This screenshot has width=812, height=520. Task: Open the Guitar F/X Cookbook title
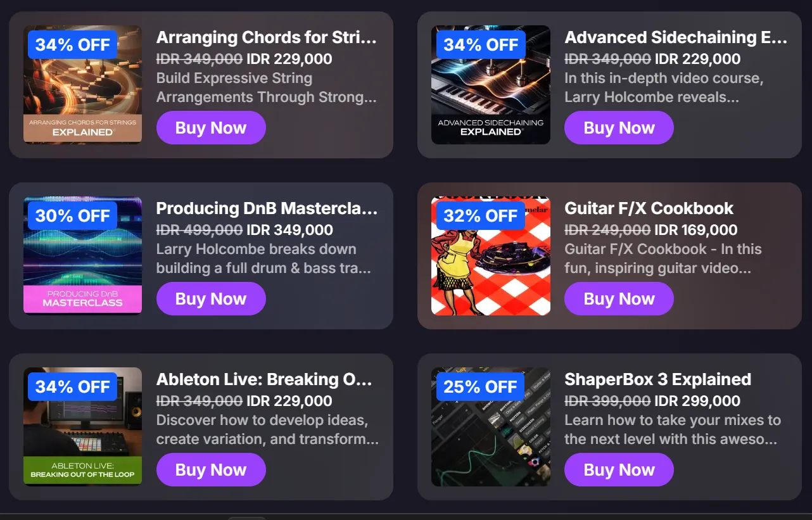tap(649, 208)
